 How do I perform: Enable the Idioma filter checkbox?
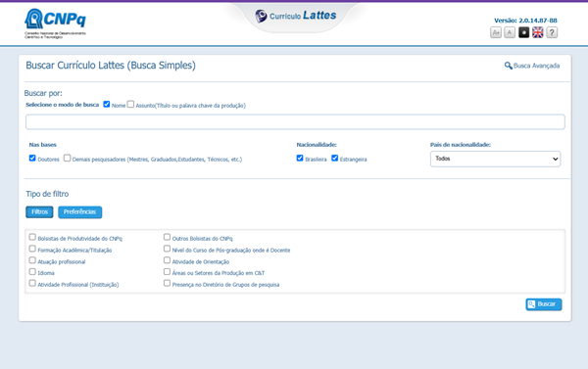coord(32,271)
